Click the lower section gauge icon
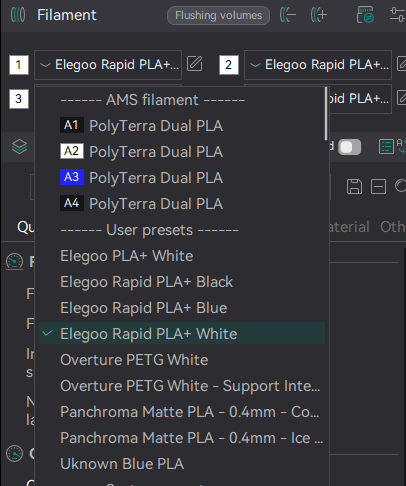Image resolution: width=406 pixels, height=486 pixels. pyautogui.click(x=14, y=453)
